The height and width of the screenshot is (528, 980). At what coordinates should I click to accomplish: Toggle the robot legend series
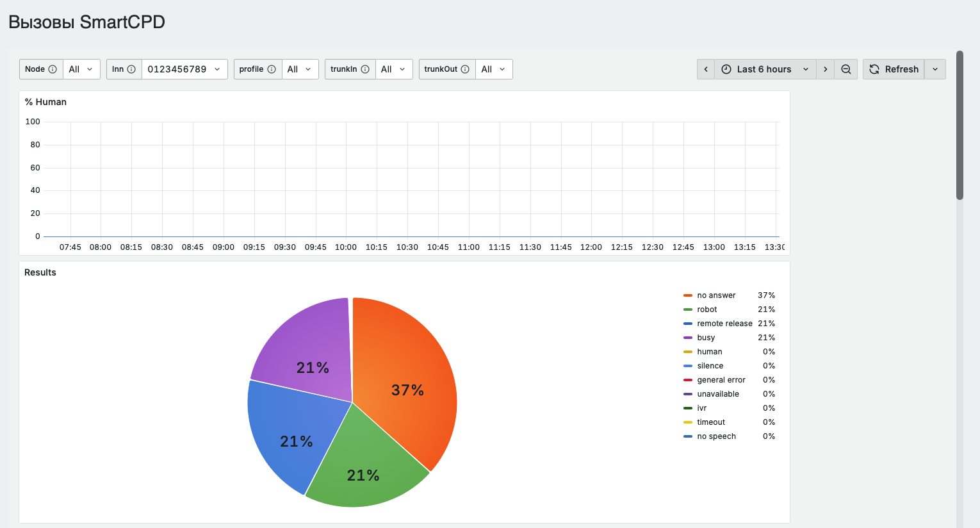pos(706,309)
